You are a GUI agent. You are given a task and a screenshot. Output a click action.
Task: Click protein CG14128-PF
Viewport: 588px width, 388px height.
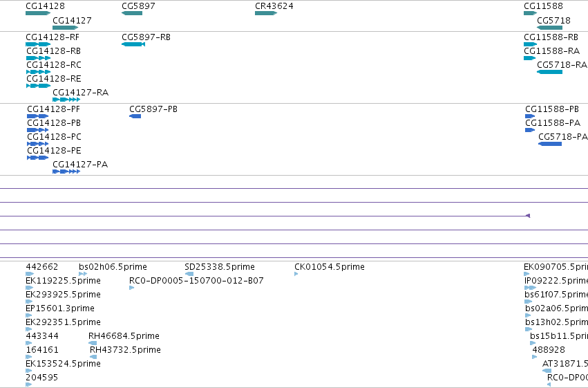(x=37, y=116)
